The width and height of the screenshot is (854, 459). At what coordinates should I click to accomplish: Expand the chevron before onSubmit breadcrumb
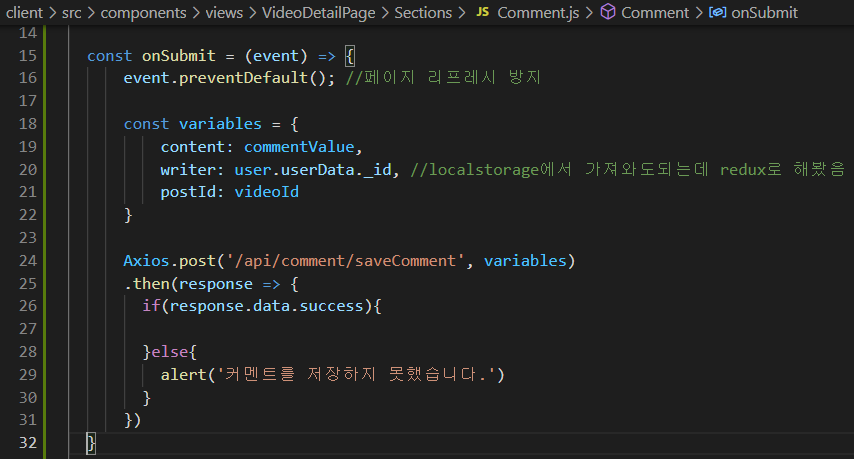(699, 13)
